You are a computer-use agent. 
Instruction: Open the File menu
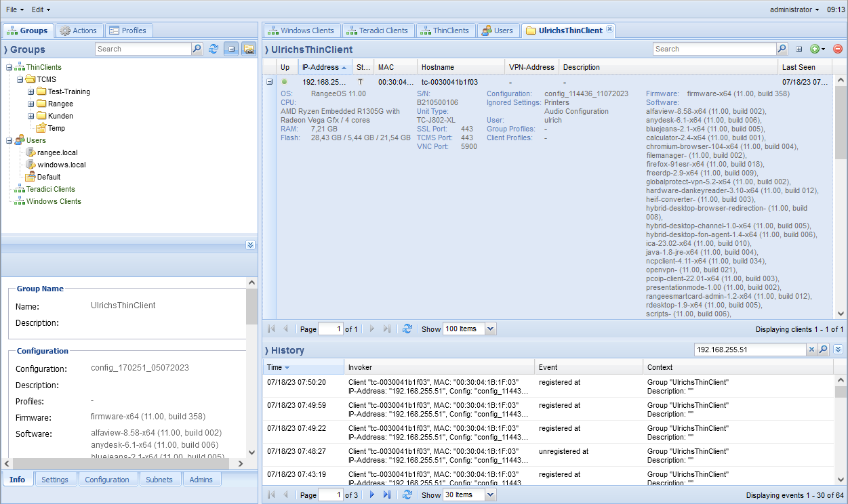14,10
